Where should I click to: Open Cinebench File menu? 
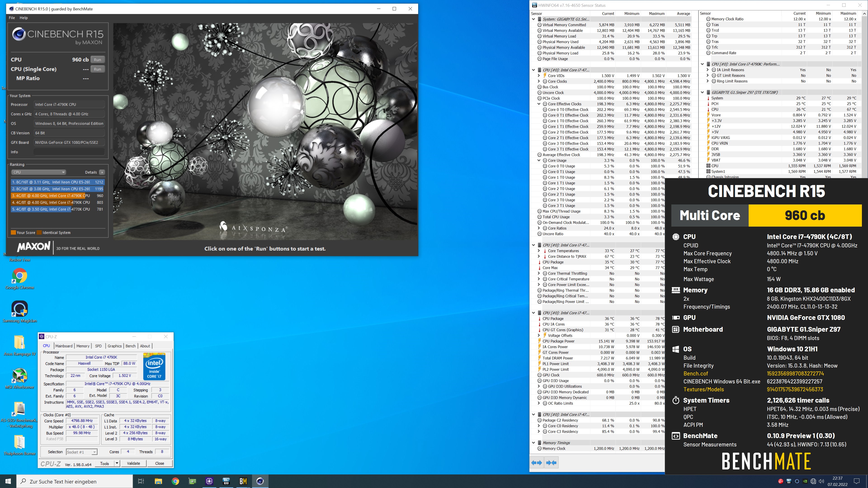[x=12, y=18]
